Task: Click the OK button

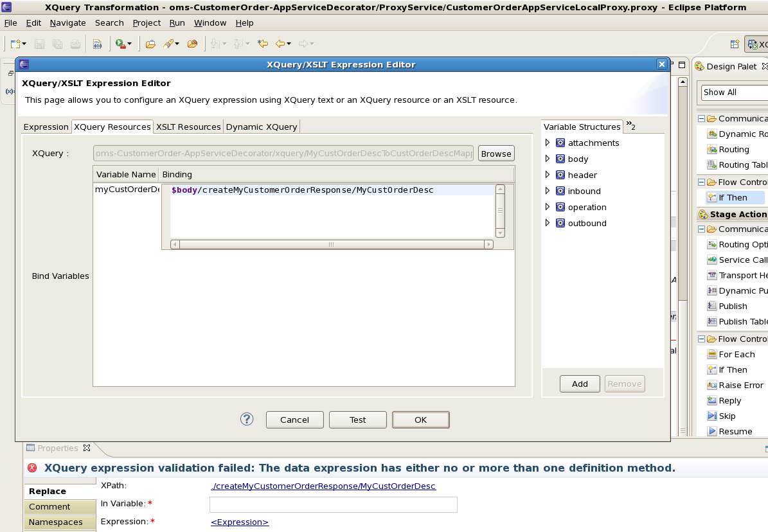Action: [421, 420]
